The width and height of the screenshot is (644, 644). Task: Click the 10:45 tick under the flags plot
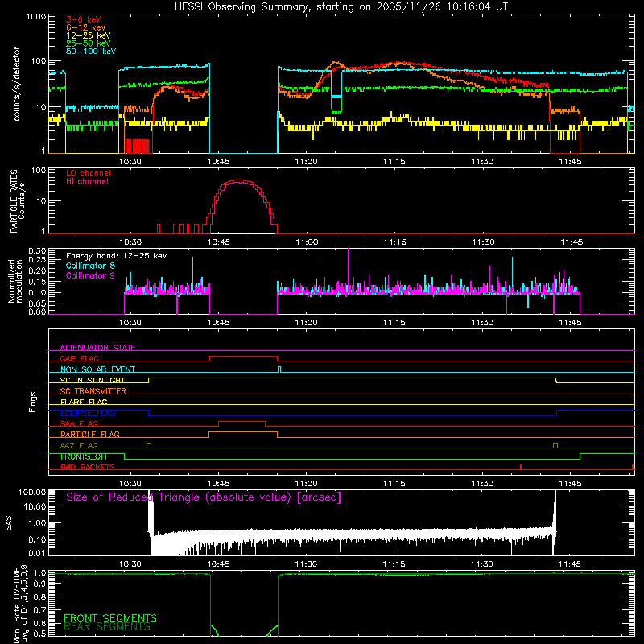pos(218,484)
